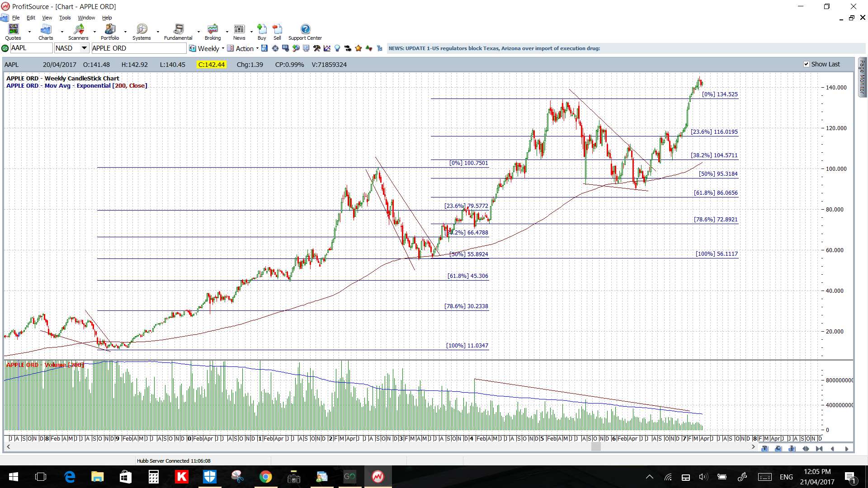Click the NEWS headline ticker link
This screenshot has height=488, width=868.
coord(494,48)
